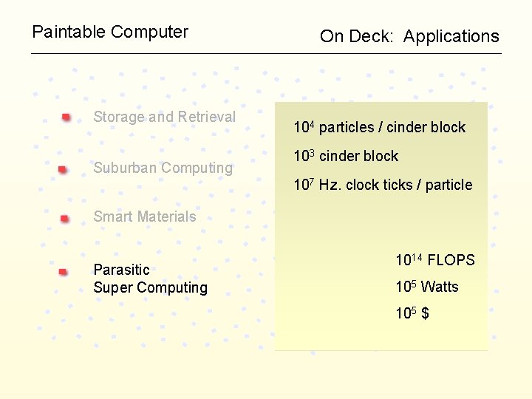Screen dimensions: 532x399
Task: Select the "Storage and Retrieval" bullet text
Action: pos(164,117)
